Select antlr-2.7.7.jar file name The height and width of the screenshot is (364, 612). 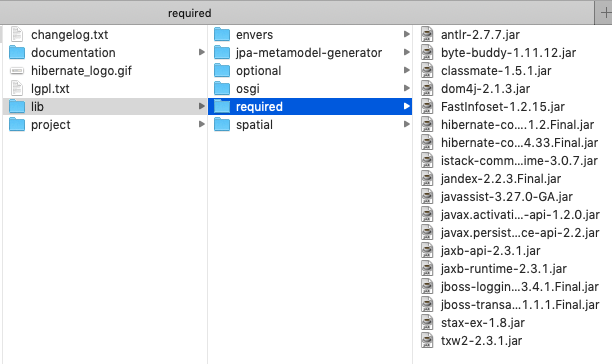click(480, 35)
